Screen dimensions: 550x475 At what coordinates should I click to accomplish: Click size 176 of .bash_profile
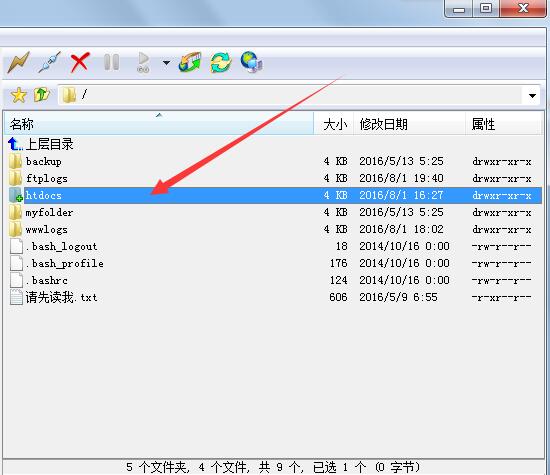(x=338, y=263)
